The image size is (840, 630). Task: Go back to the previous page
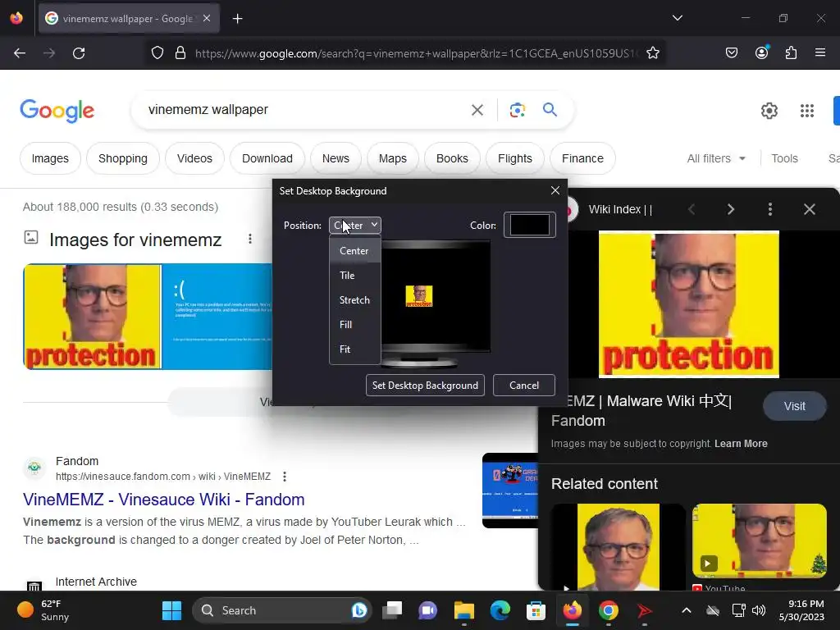20,53
